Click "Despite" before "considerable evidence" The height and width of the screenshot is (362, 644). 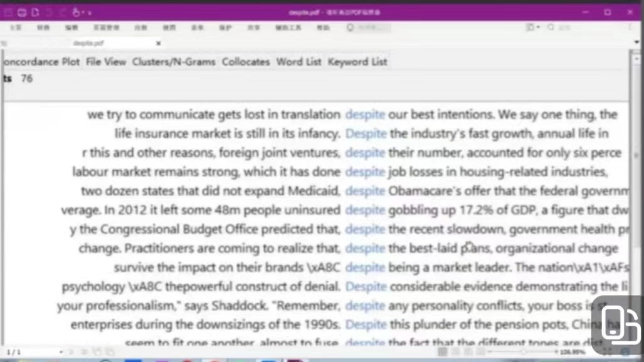coord(366,287)
